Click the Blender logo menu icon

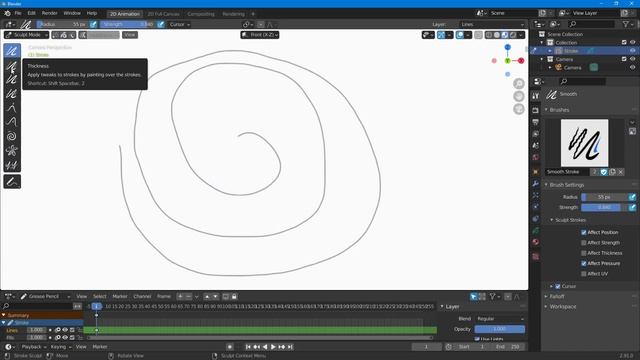pyautogui.click(x=7, y=13)
